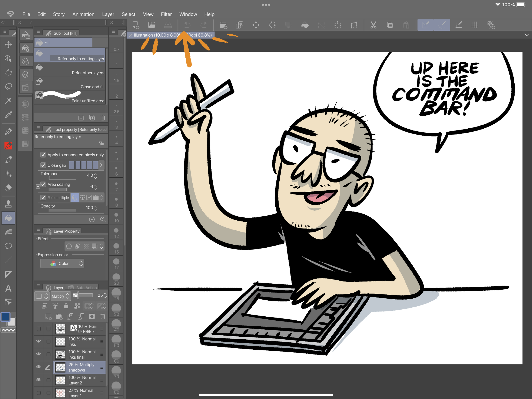Viewport: 532px width, 399px height.
Task: Select the Eraser tool in toolbar
Action: click(9, 187)
